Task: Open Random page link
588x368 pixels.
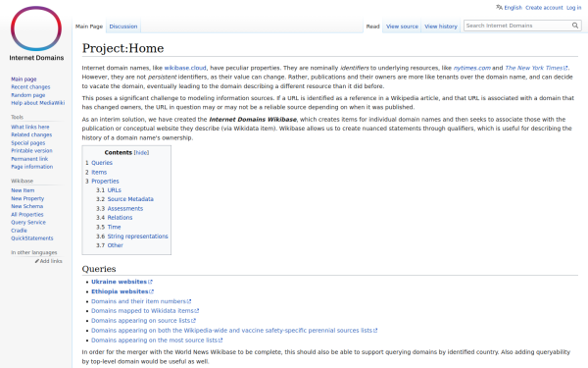Action: (27, 95)
